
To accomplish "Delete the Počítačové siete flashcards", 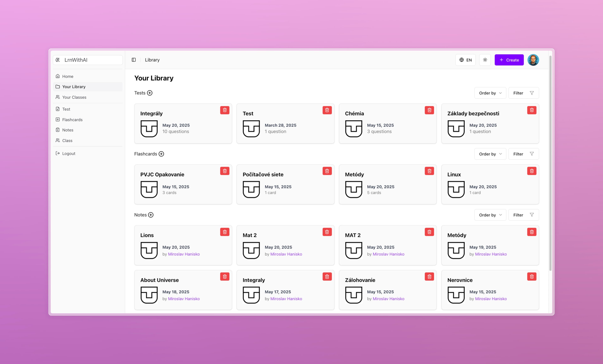I will [x=327, y=171].
